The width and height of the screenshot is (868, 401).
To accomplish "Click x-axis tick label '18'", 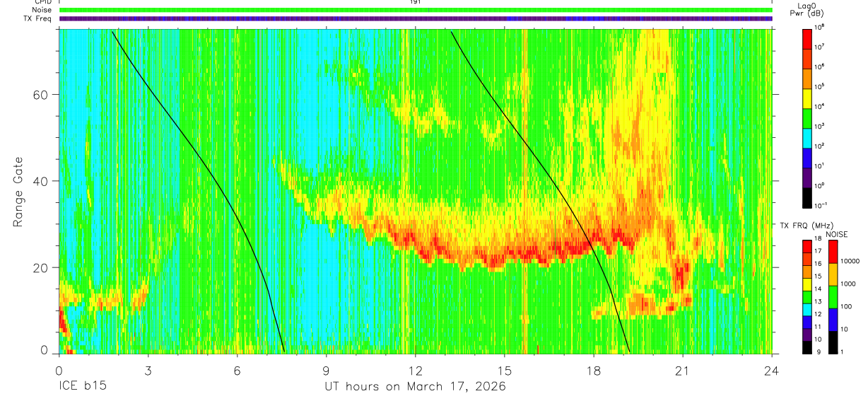I will (x=594, y=371).
